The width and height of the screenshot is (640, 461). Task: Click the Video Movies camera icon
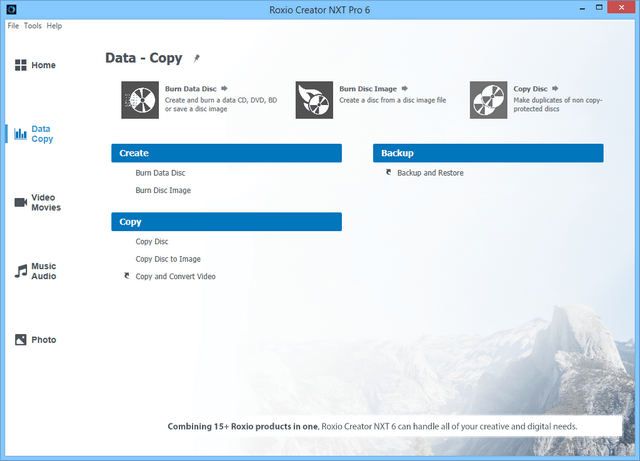[21, 202]
